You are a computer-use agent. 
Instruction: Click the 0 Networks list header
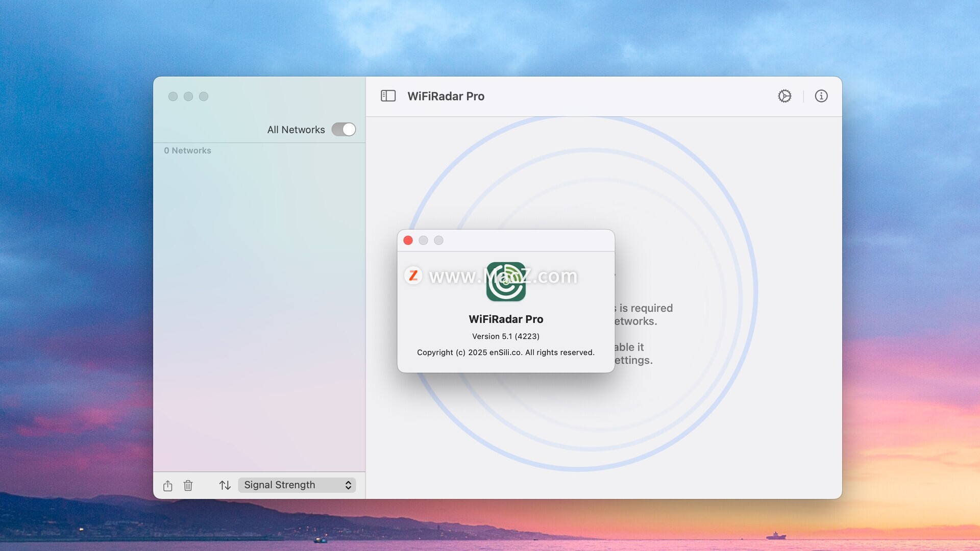click(x=187, y=151)
